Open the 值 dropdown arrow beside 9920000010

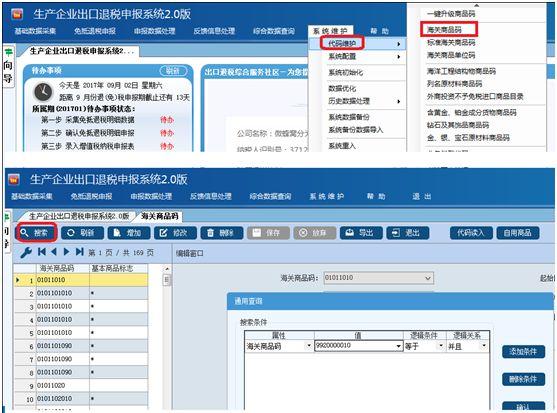click(x=399, y=346)
